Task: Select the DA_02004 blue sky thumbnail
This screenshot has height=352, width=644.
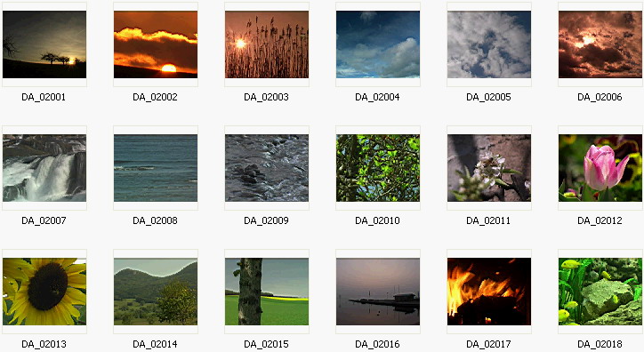Action: pos(378,44)
